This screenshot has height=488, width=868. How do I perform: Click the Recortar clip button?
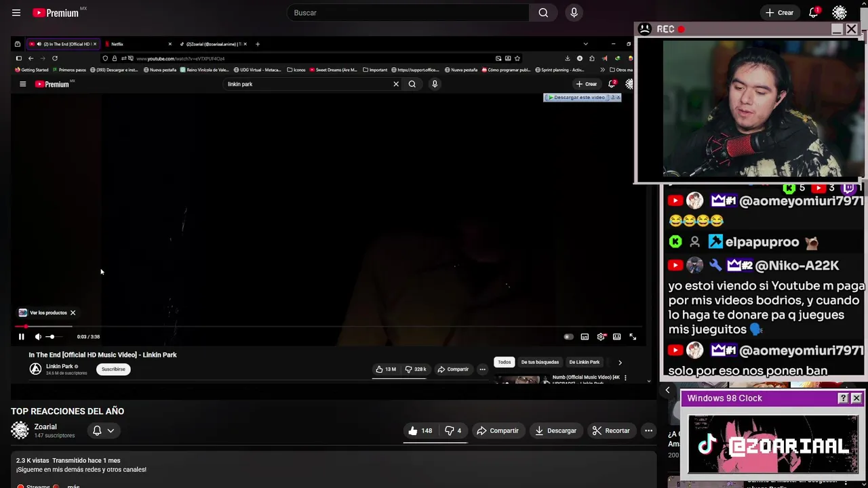611,430
